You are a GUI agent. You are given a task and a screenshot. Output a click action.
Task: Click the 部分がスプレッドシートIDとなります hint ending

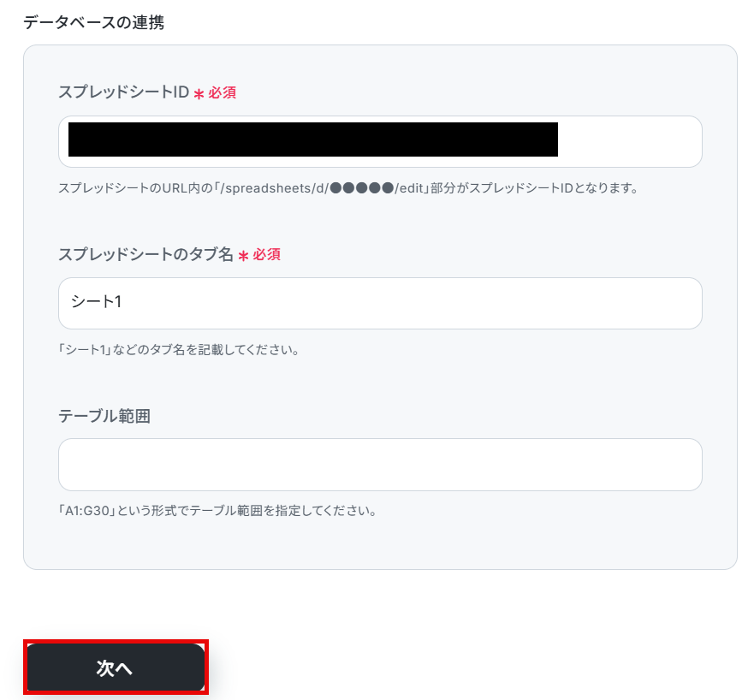[x=534, y=188]
